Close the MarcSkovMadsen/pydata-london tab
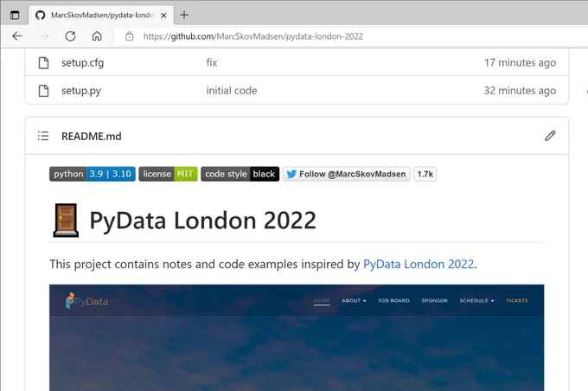This screenshot has height=391, width=588. [163, 16]
